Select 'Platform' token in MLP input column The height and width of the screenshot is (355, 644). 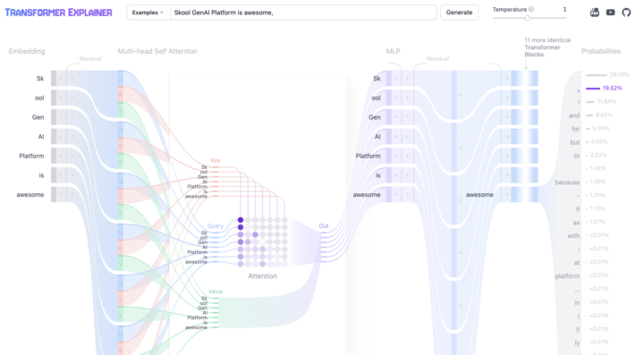[368, 156]
